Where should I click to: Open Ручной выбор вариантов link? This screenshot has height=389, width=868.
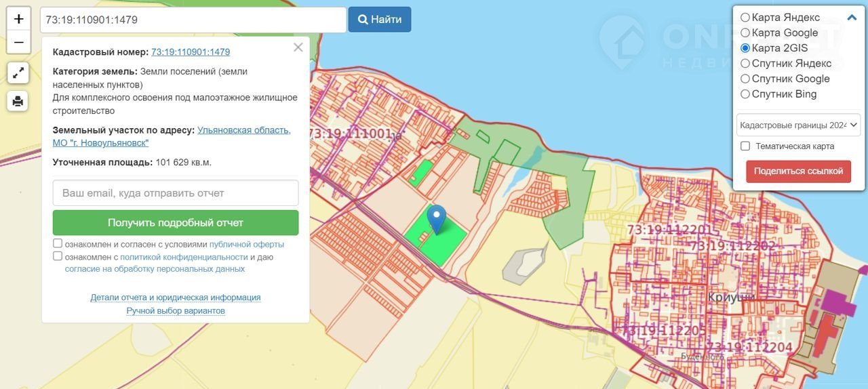[x=176, y=311]
